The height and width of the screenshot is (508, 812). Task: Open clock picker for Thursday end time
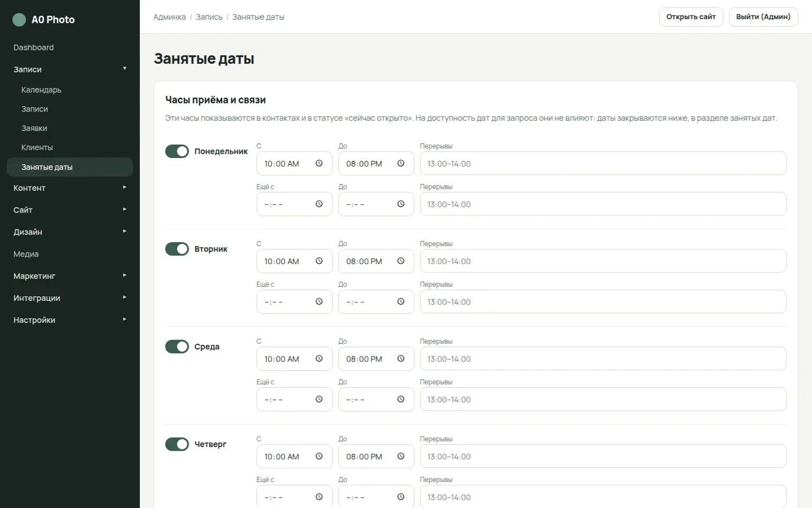click(x=401, y=456)
